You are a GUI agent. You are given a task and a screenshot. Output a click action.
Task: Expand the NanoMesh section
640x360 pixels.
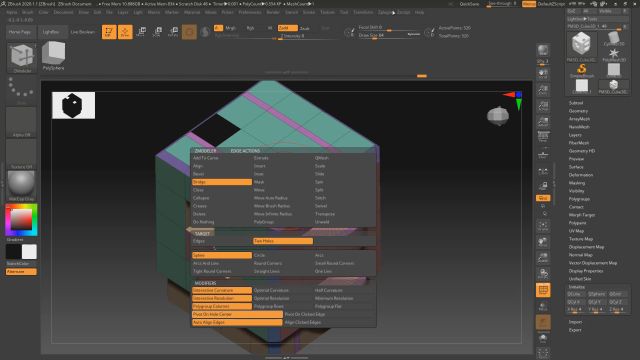coord(579,127)
